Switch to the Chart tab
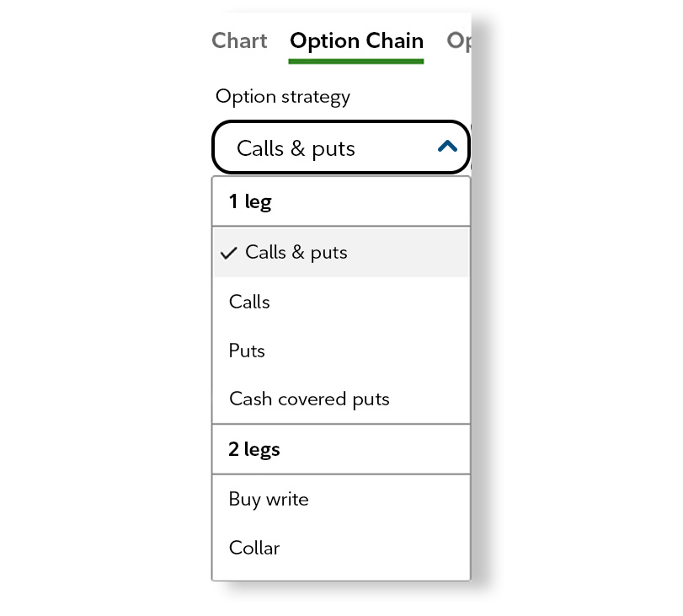 click(239, 40)
